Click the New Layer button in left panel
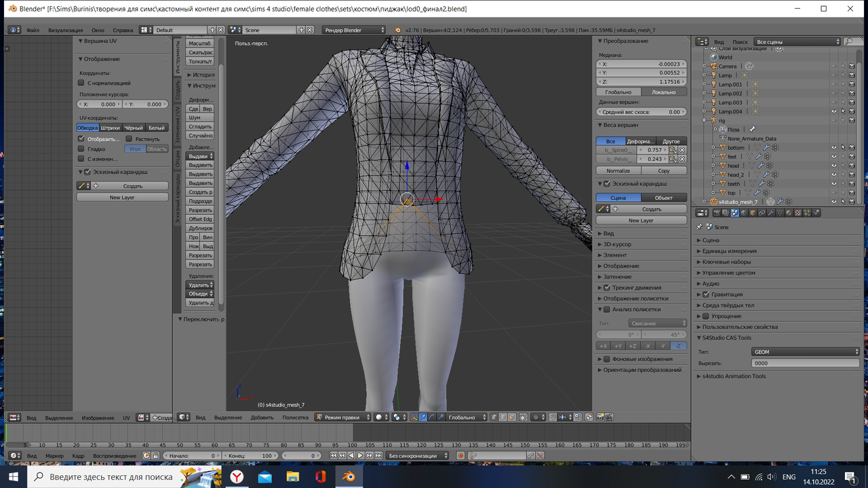Image resolution: width=868 pixels, height=488 pixels. (x=122, y=197)
